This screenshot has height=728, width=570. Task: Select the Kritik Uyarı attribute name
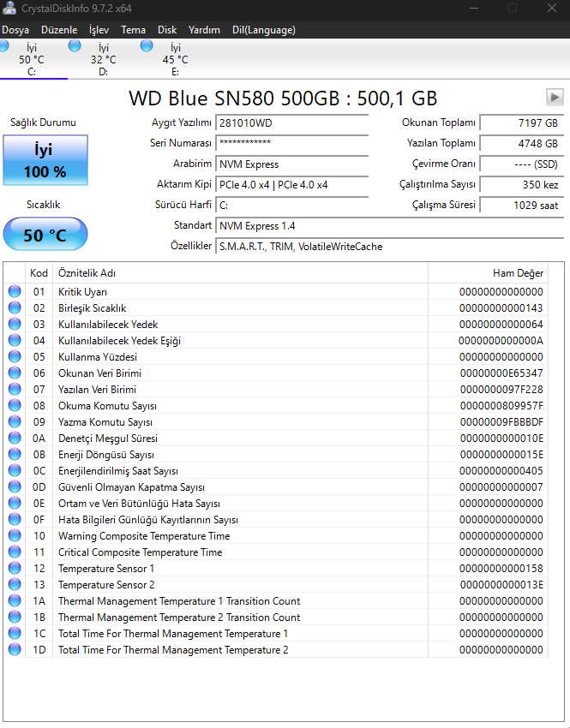tap(82, 292)
